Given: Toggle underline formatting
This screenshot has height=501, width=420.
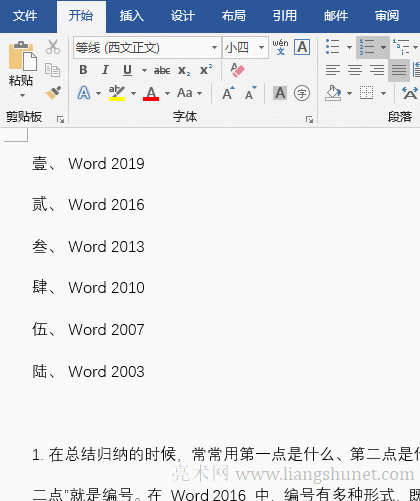Looking at the screenshot, I should pyautogui.click(x=127, y=70).
